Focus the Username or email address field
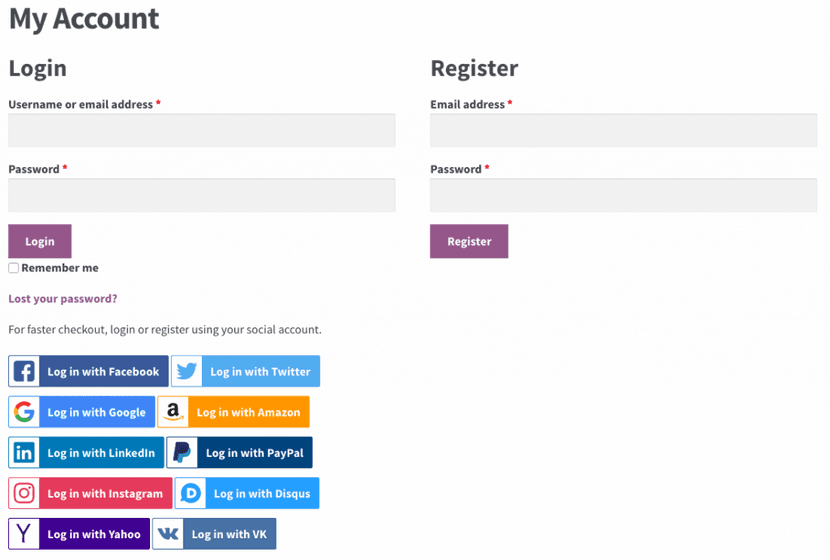 [202, 130]
